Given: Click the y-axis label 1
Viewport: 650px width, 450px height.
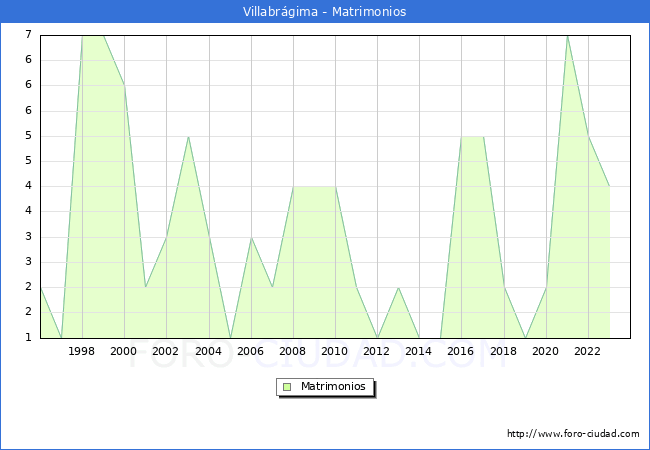Looking at the screenshot, I should click(x=28, y=337).
